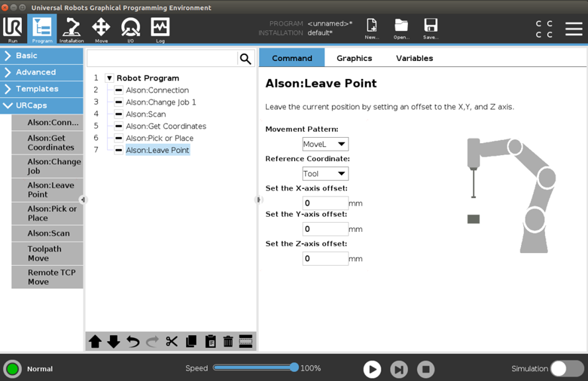
Task: Insert Alson:Scan URCap node
Action: coord(47,233)
